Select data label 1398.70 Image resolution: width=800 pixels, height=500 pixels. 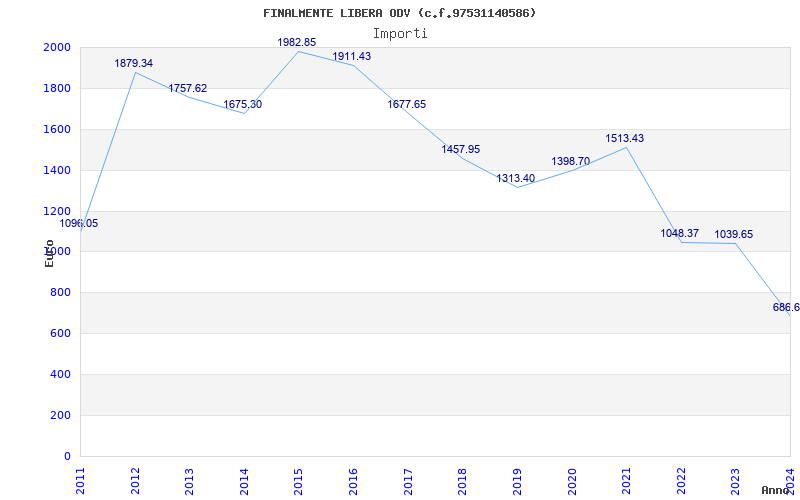click(570, 162)
